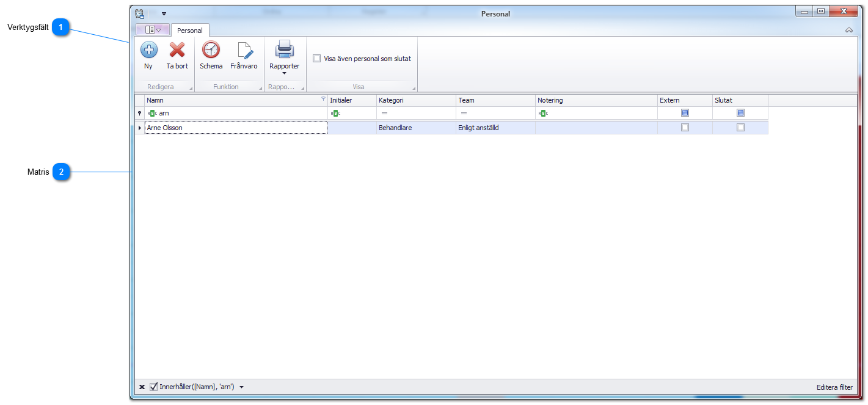Click the Rapporter printer icon
The height and width of the screenshot is (405, 868).
click(284, 49)
